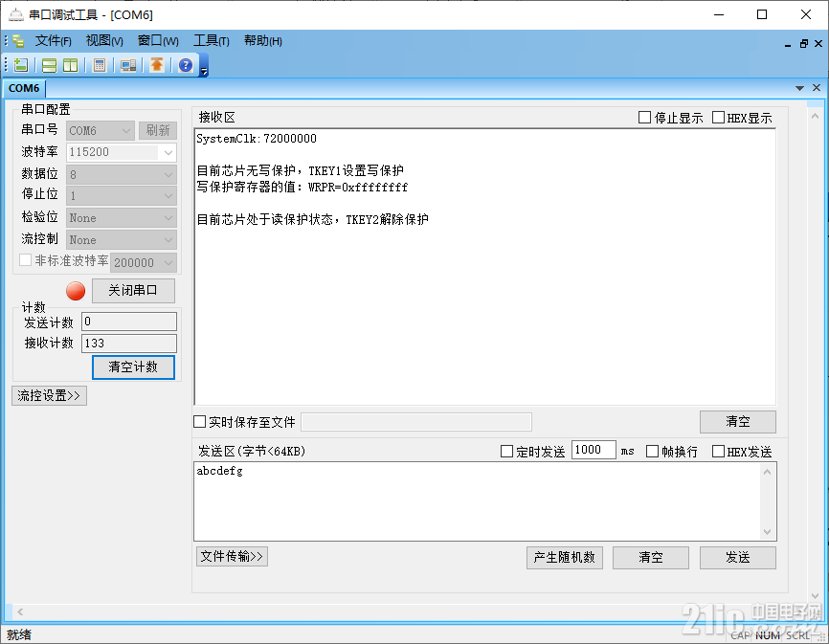Screen dimensions: 829x644
Task: Open the 工具(T) menu
Action: [x=212, y=41]
